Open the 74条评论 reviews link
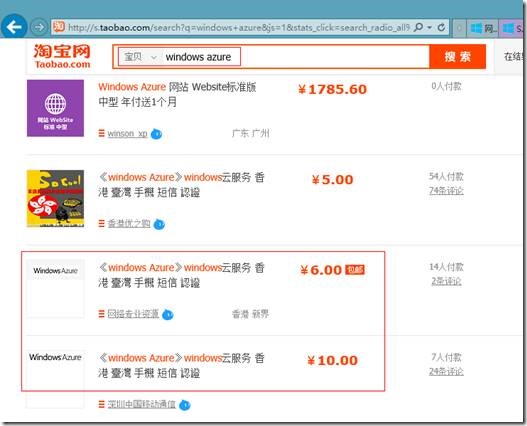527x426 pixels. pos(446,191)
